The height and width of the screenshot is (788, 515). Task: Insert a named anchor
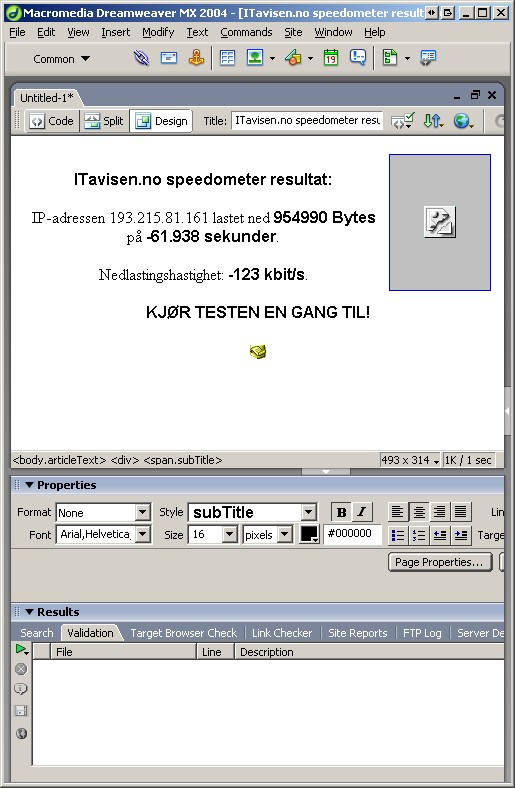(196, 58)
